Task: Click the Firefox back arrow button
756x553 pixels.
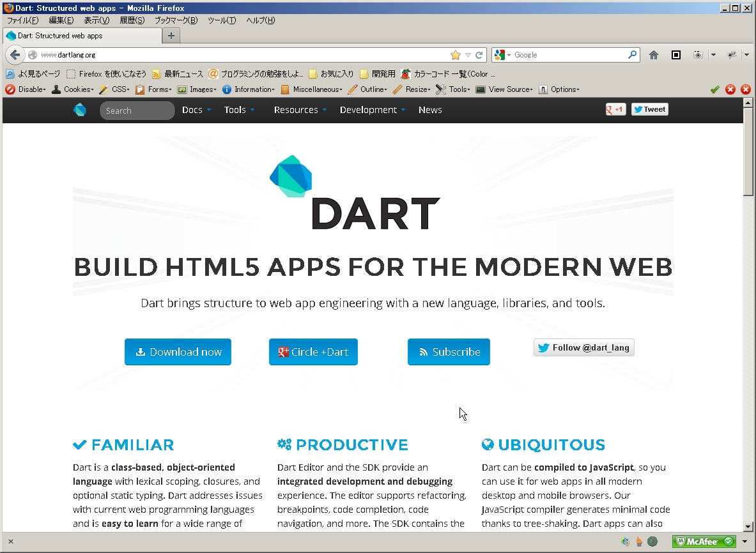Action: pyautogui.click(x=15, y=55)
